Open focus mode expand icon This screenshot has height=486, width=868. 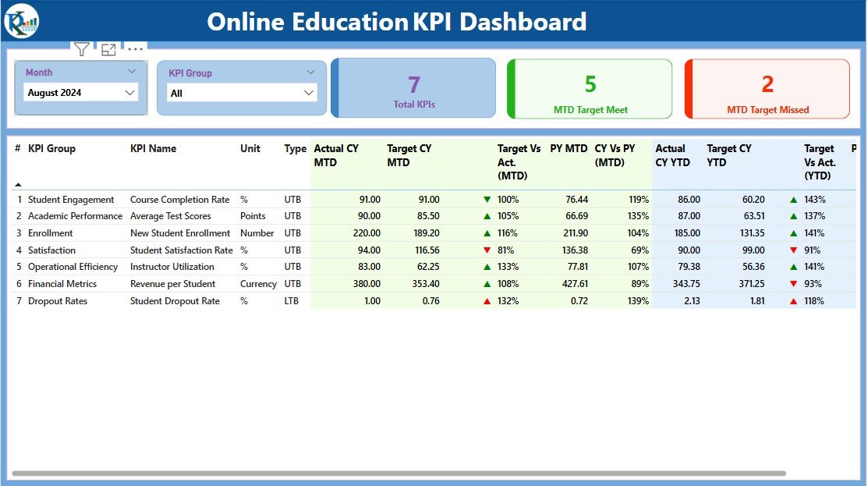(x=108, y=50)
